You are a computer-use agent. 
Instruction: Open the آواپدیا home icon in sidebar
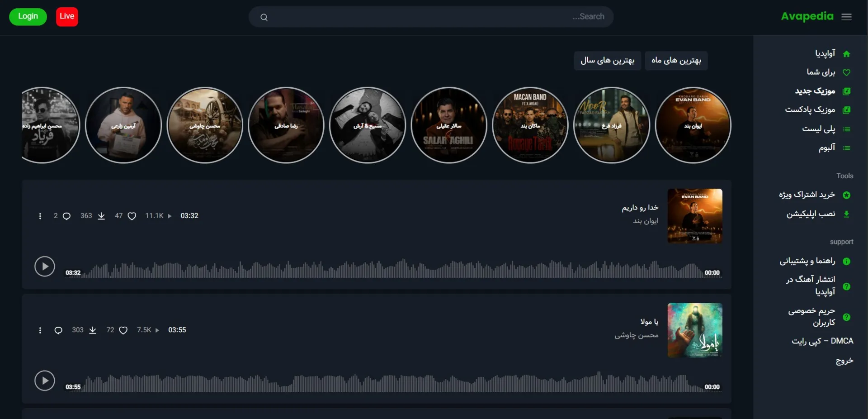coord(846,54)
